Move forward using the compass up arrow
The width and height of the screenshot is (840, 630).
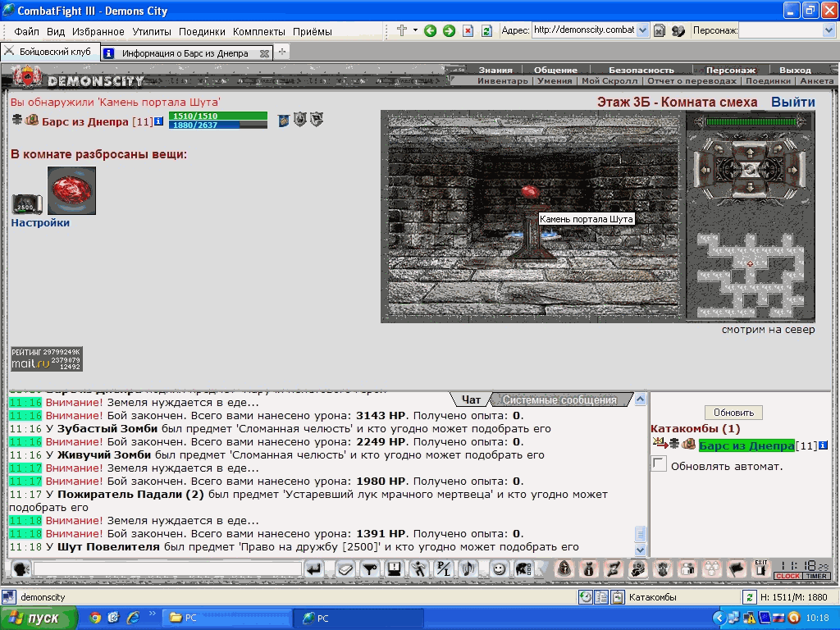(750, 152)
